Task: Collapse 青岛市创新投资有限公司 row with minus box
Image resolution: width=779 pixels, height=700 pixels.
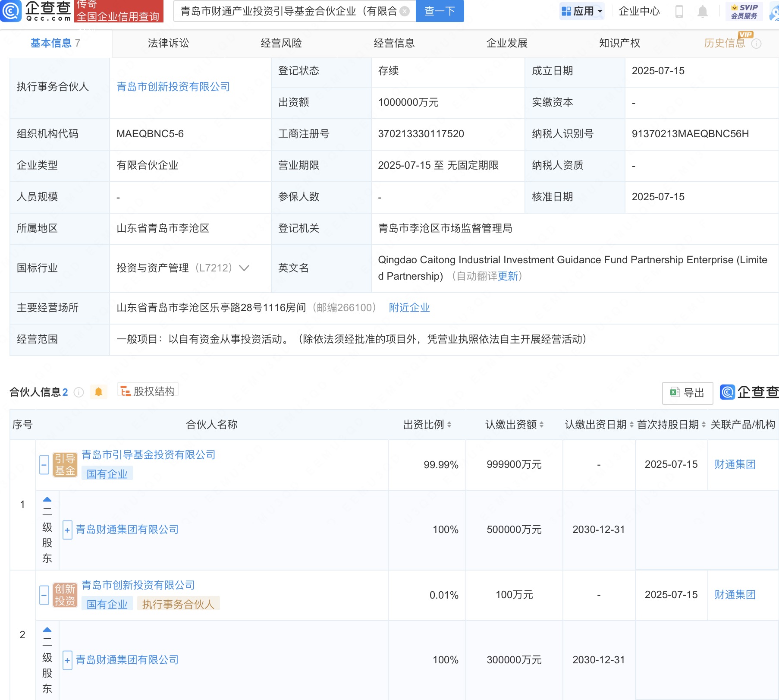Action: point(44,595)
